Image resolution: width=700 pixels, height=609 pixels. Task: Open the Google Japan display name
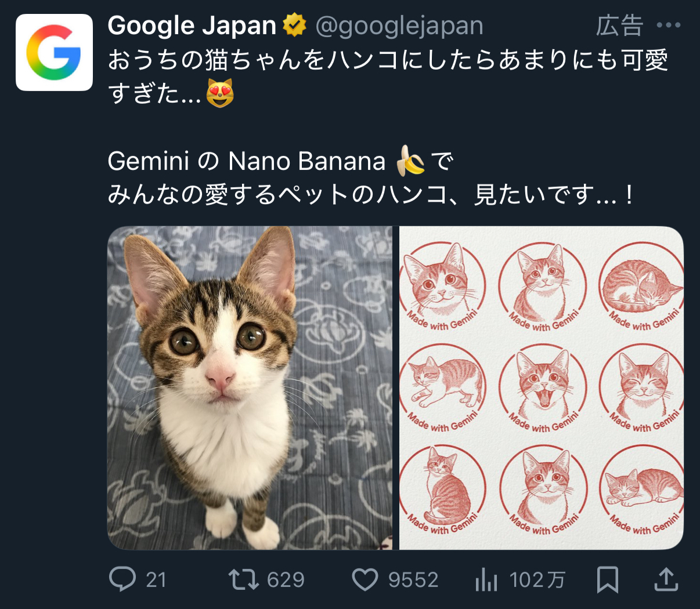(x=192, y=26)
